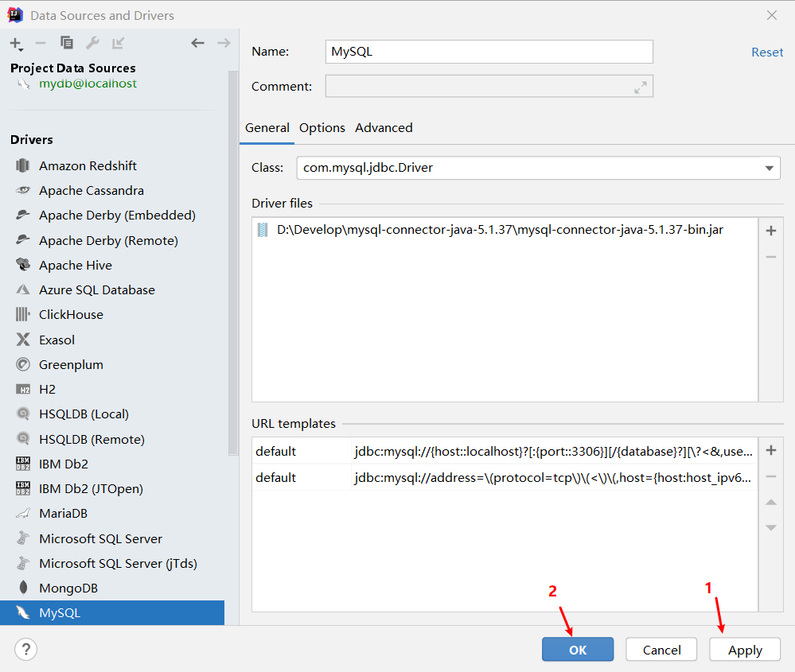Screen dimensions: 795x672
Task: Switch to the General tab
Action: [x=267, y=128]
